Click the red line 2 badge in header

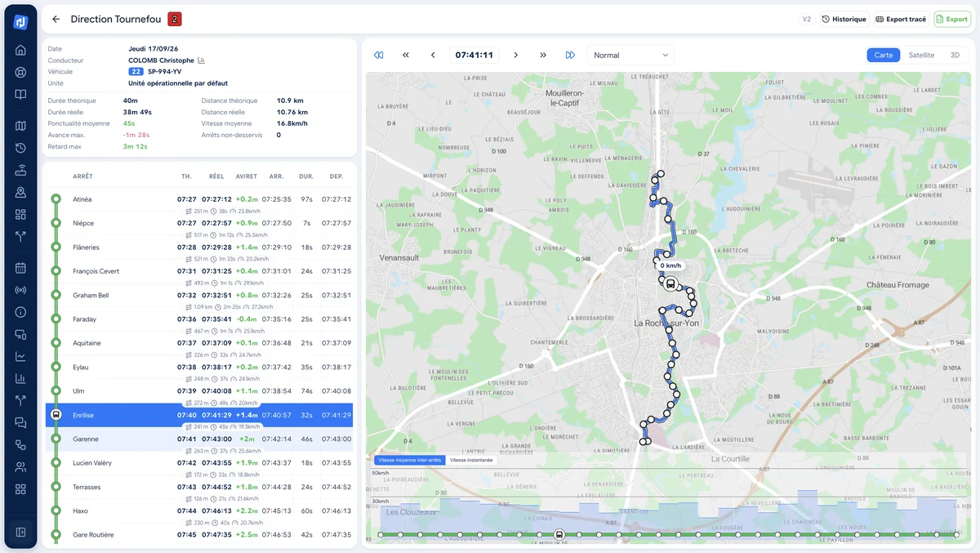coord(175,19)
